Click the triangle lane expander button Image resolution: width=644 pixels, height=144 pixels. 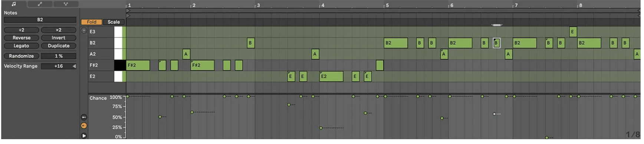click(x=84, y=136)
